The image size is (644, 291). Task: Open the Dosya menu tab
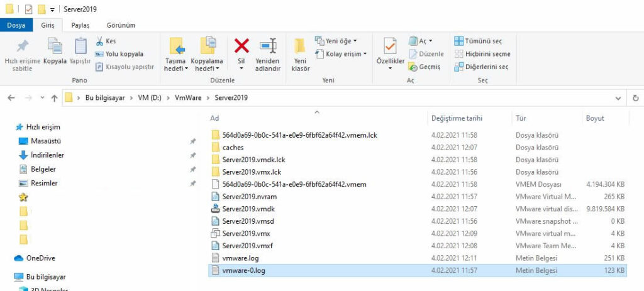tap(16, 25)
